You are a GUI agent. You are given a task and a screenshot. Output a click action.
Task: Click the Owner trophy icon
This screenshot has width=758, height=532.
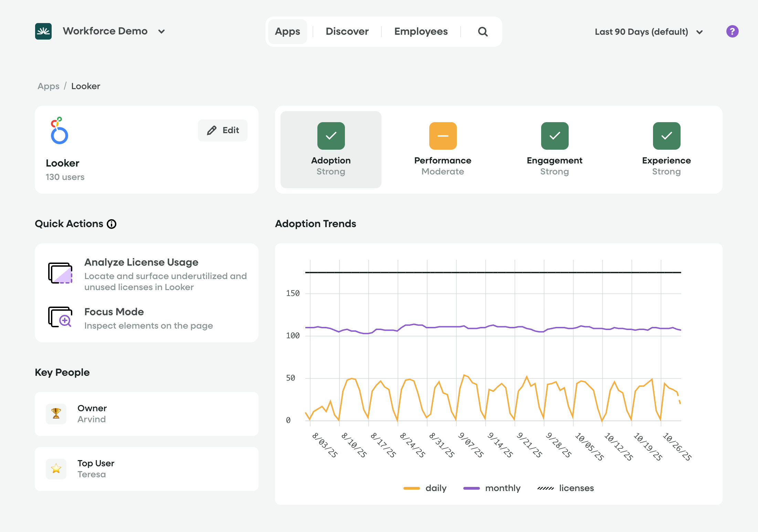click(56, 414)
